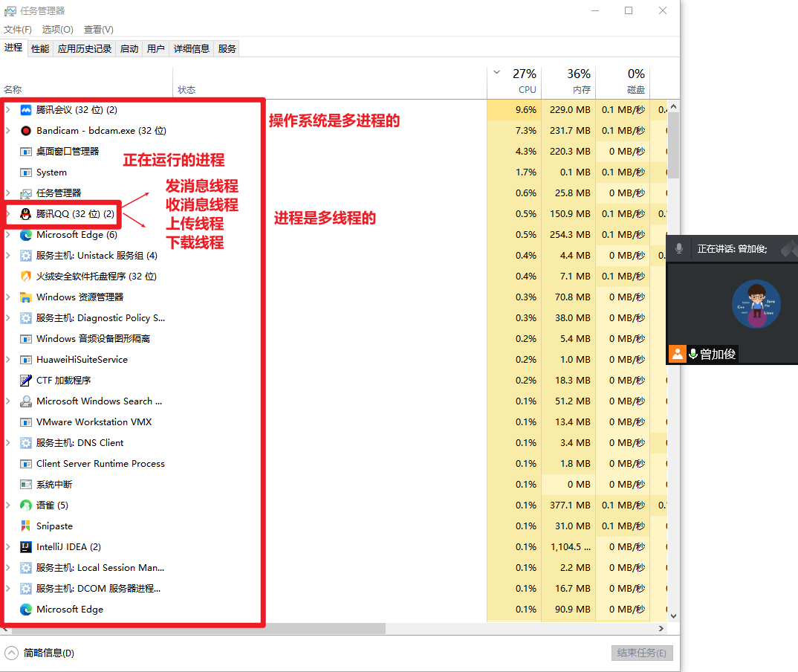Screen dimensions: 798x672
Task: Click the 火绒安全软件托盘程序 shield icon
Action: 25,277
